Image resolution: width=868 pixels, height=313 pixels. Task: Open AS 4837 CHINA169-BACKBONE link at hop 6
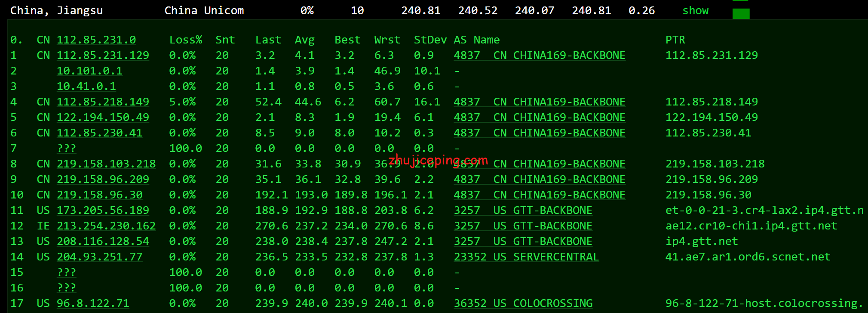[540, 133]
